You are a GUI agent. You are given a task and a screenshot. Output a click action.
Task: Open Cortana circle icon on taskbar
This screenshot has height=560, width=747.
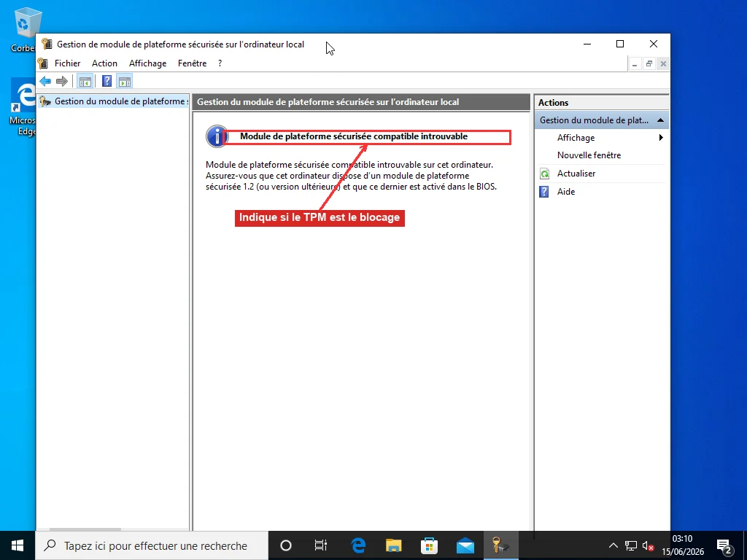[x=286, y=545]
